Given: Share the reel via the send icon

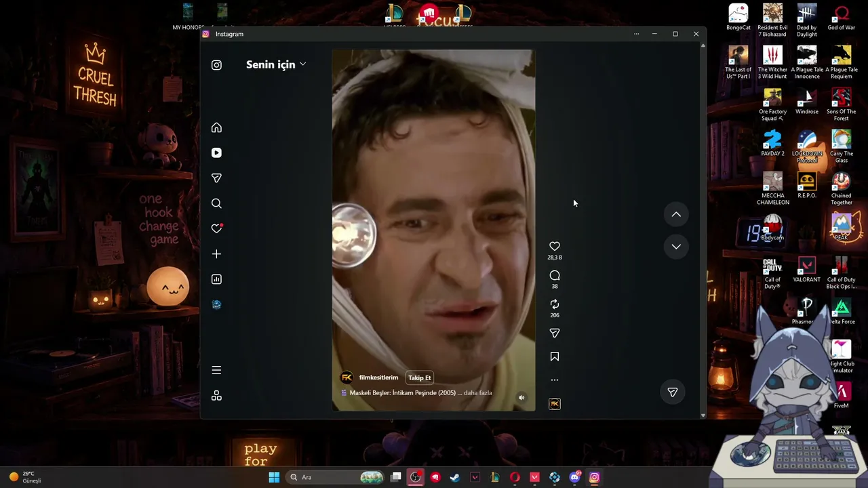Looking at the screenshot, I should (x=555, y=333).
